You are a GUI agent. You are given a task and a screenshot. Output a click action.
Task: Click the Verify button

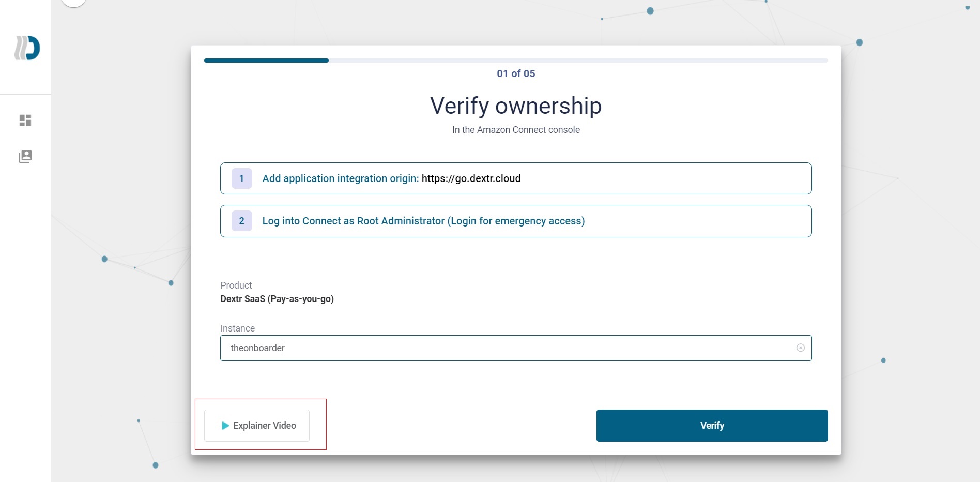pos(712,426)
